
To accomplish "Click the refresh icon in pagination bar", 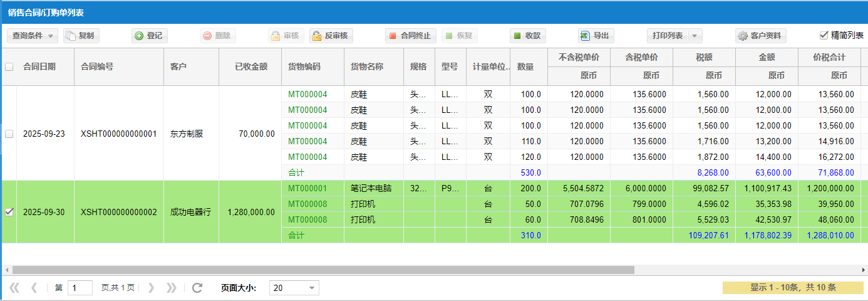I will 197,288.
